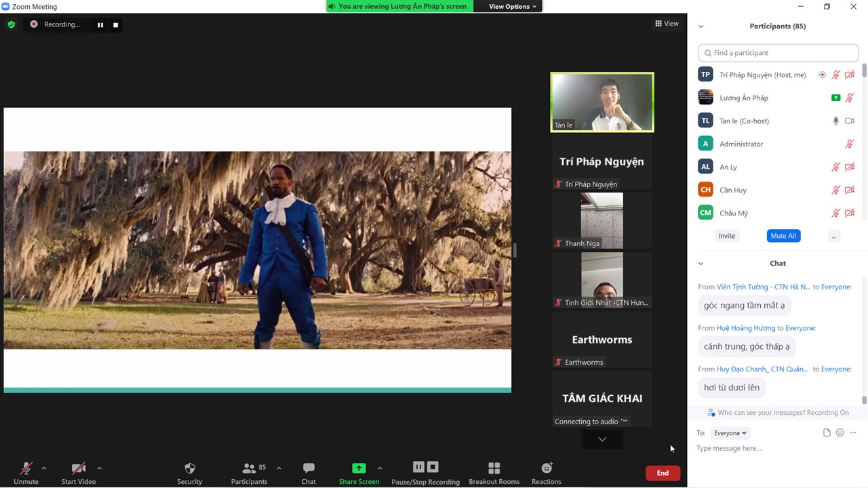
Task: Click muted mic icon for Cần Huy
Action: point(836,190)
